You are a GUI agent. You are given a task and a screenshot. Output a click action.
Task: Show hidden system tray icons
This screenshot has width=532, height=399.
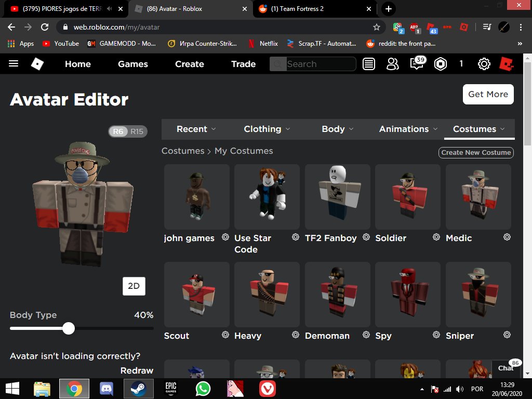pyautogui.click(x=422, y=389)
